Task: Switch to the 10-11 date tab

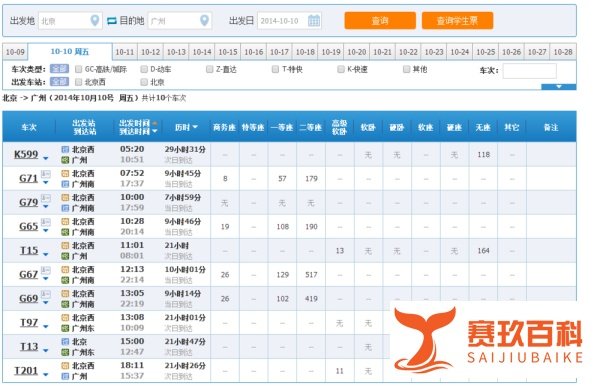Action: [x=125, y=52]
